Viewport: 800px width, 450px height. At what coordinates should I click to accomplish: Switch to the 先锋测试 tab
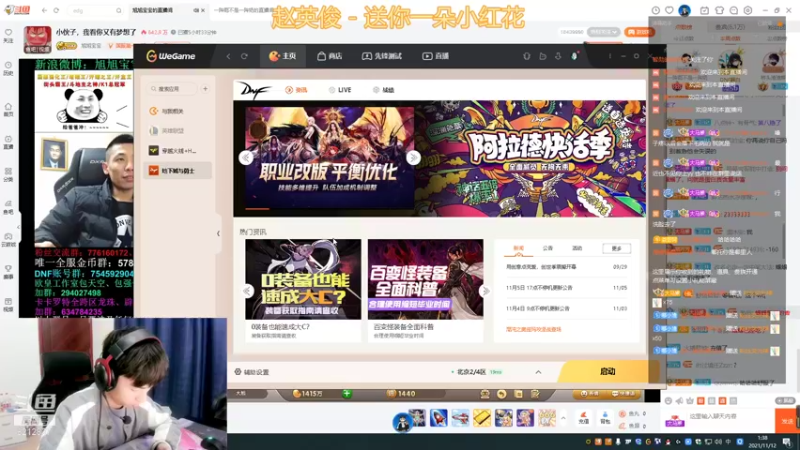(382, 56)
